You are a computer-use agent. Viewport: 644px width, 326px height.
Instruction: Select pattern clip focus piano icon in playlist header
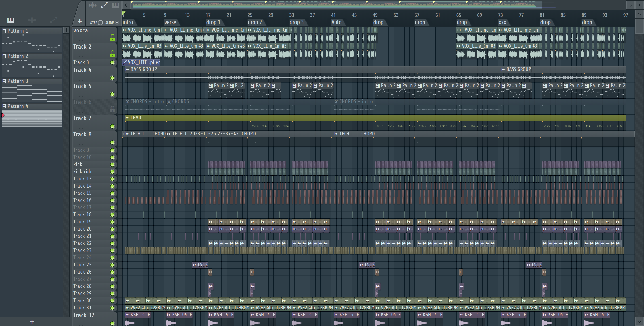[x=116, y=5]
